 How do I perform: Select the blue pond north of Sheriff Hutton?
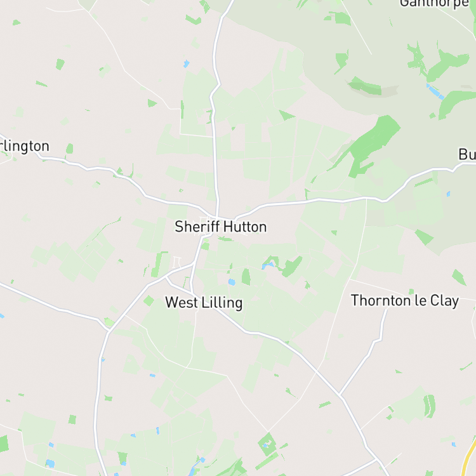(187, 63)
